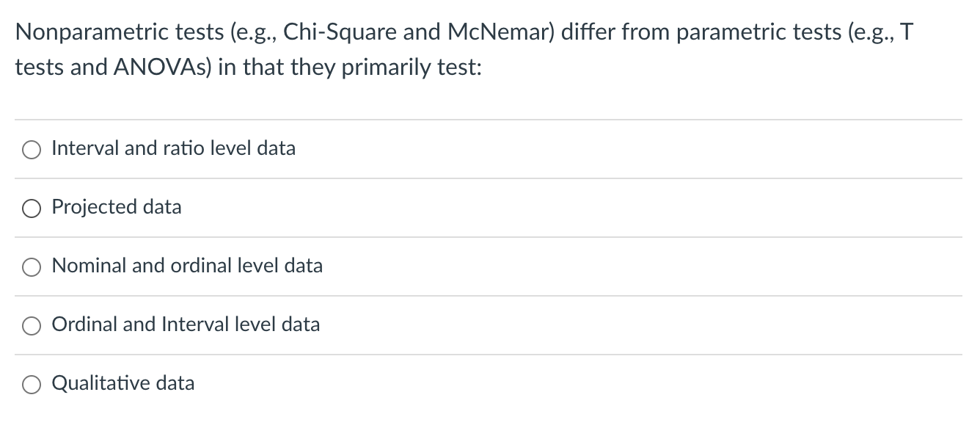
Task: Click the answer row mentioning Projected data
Action: pyautogui.click(x=293, y=206)
